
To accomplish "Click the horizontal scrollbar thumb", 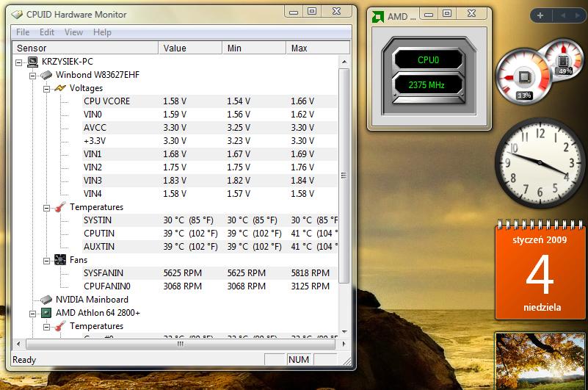I will coord(181,344).
